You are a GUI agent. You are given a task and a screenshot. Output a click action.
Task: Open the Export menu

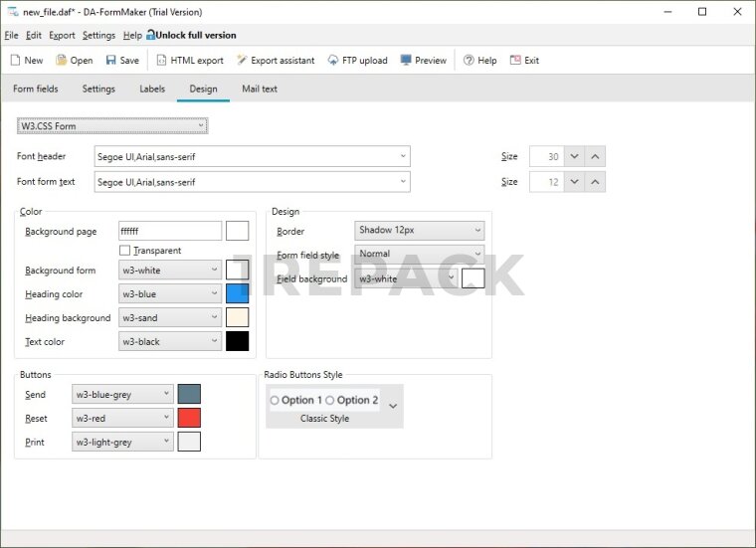pyautogui.click(x=62, y=35)
